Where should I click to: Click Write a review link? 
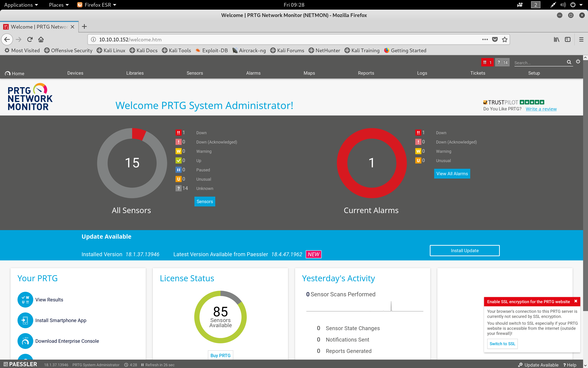coord(541,109)
